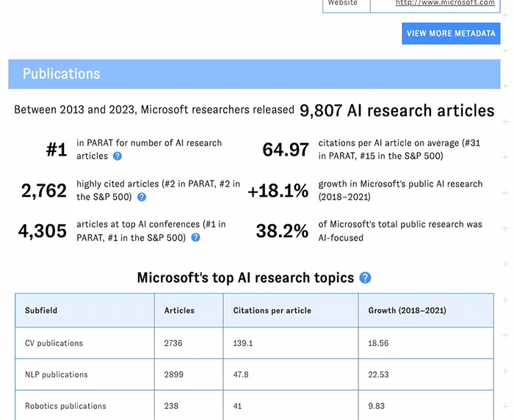Select the CV publications row label
The width and height of the screenshot is (514, 420).
click(54, 343)
